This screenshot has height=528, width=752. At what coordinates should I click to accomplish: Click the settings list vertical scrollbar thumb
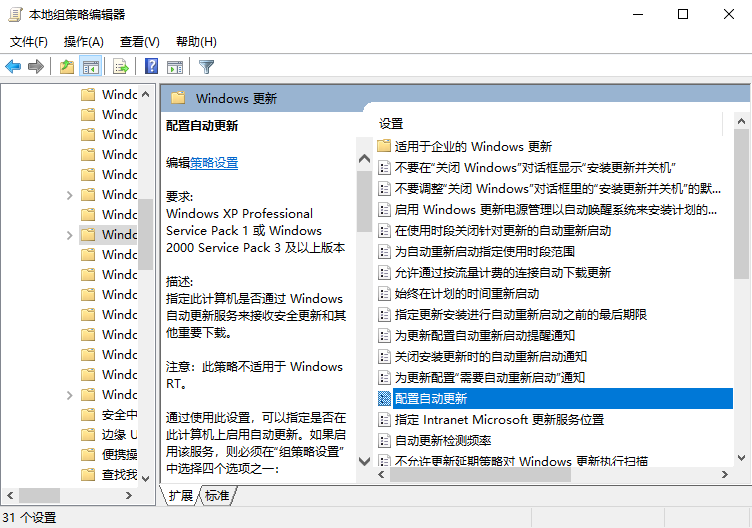click(741, 204)
